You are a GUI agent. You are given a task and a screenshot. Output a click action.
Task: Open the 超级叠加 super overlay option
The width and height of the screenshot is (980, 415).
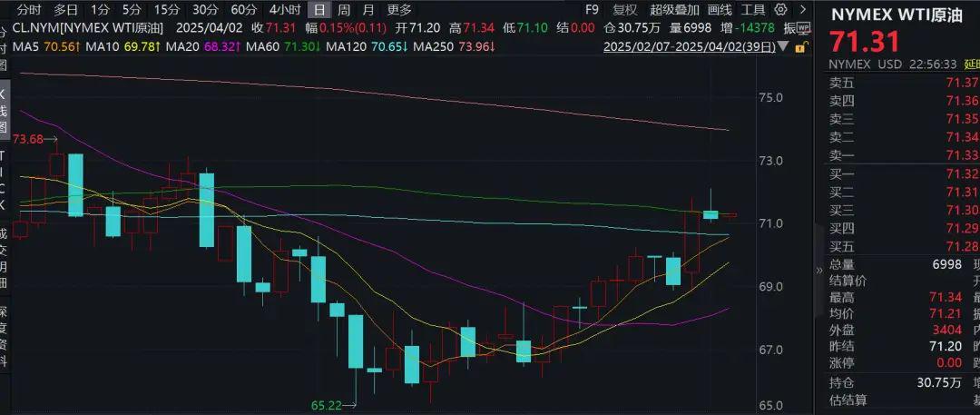point(674,9)
